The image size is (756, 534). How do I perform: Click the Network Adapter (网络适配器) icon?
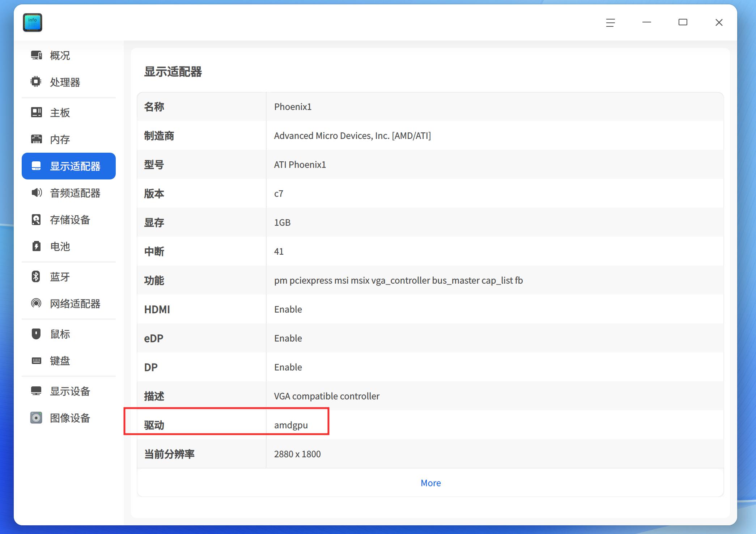tap(36, 303)
